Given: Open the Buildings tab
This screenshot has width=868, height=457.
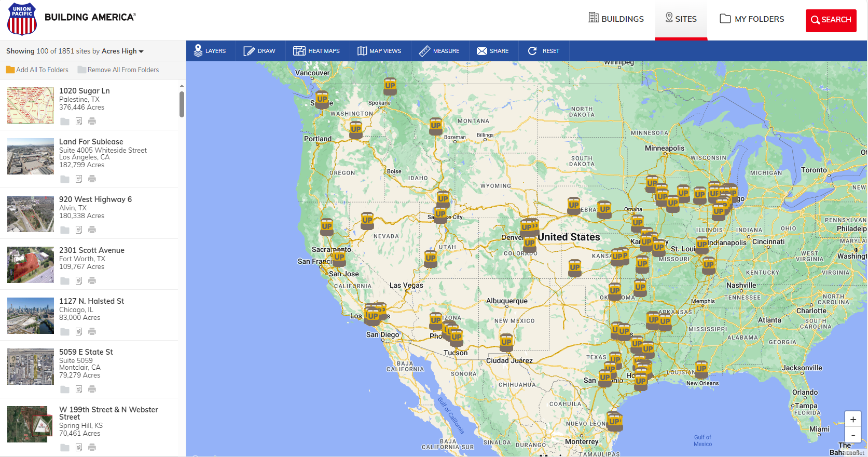Looking at the screenshot, I should click(616, 19).
